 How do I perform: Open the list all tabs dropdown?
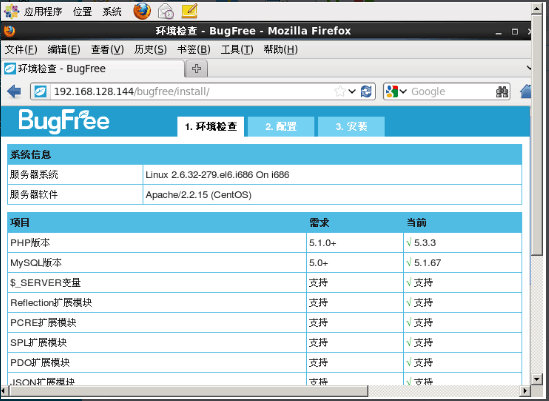click(x=529, y=68)
